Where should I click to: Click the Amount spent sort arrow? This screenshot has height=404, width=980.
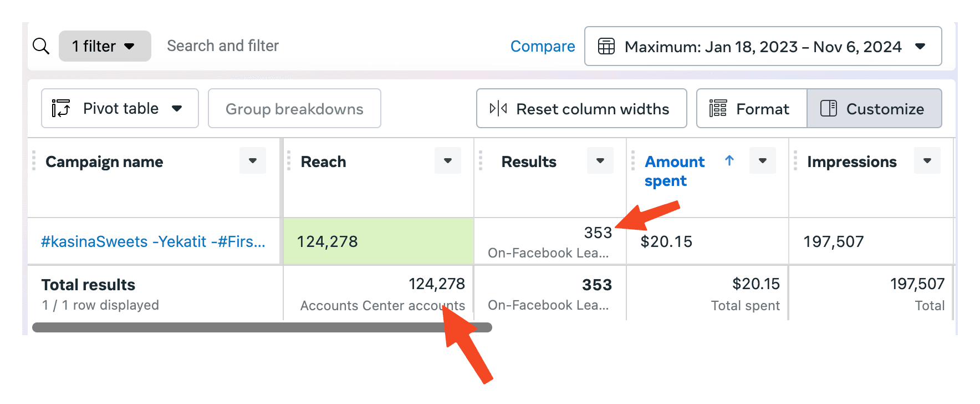point(729,161)
